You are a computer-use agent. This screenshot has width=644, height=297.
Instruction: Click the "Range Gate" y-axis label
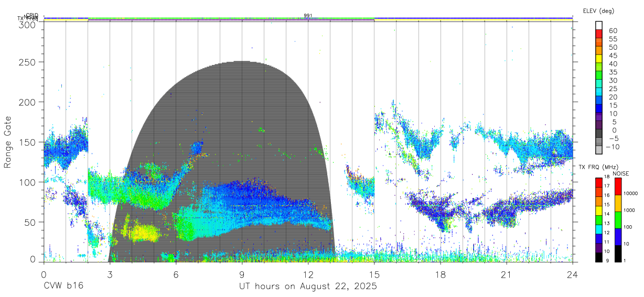pos(8,141)
